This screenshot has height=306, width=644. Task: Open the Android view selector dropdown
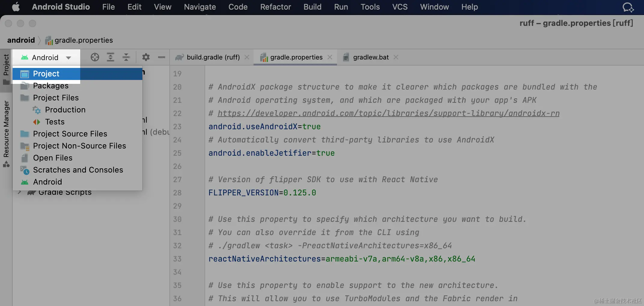pos(46,57)
